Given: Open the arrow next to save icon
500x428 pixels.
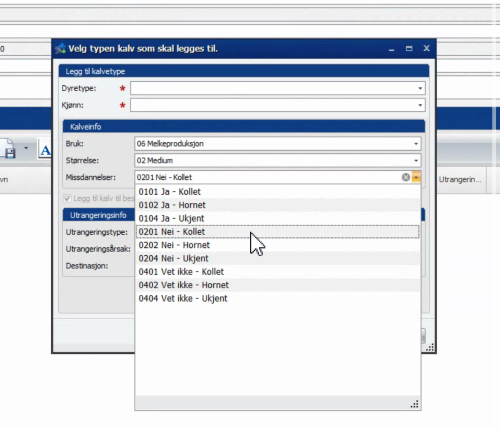Looking at the screenshot, I should point(26,148).
